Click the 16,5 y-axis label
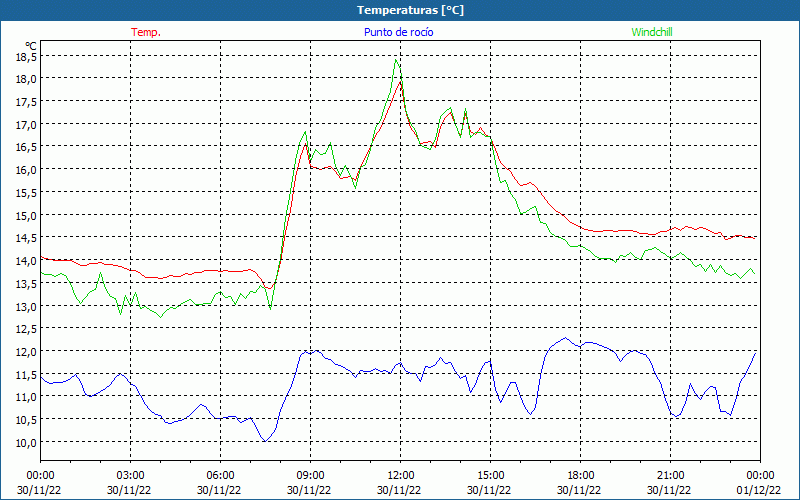The width and height of the screenshot is (800, 500). tap(26, 147)
